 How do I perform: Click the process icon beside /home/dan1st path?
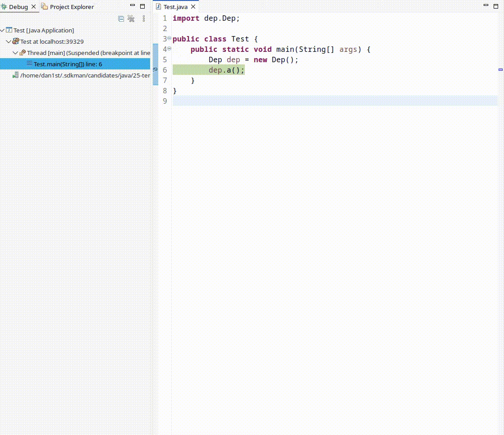15,75
